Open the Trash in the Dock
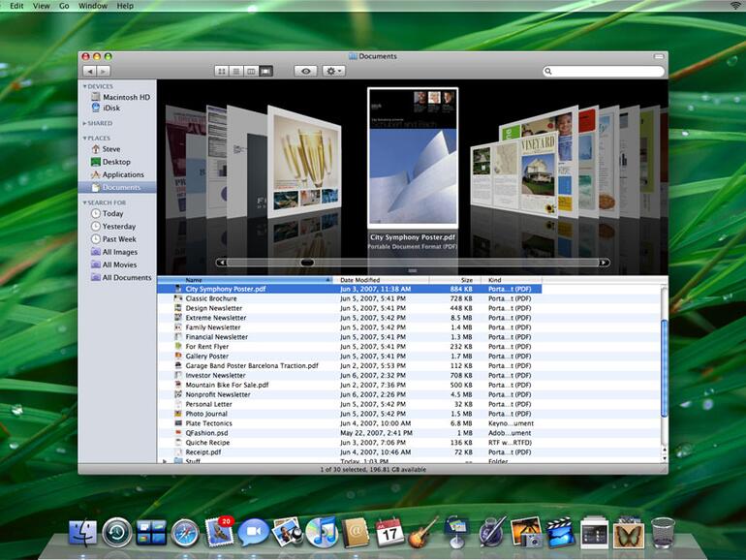 (x=663, y=532)
